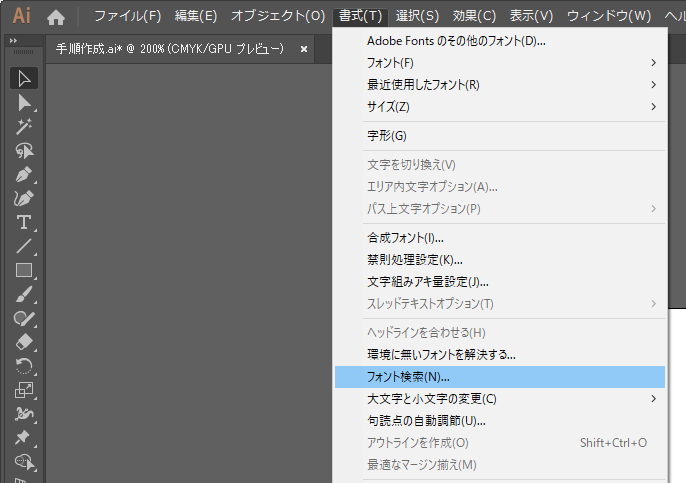686x483 pixels.
Task: Select the Shape Builder tool
Action: (x=24, y=461)
